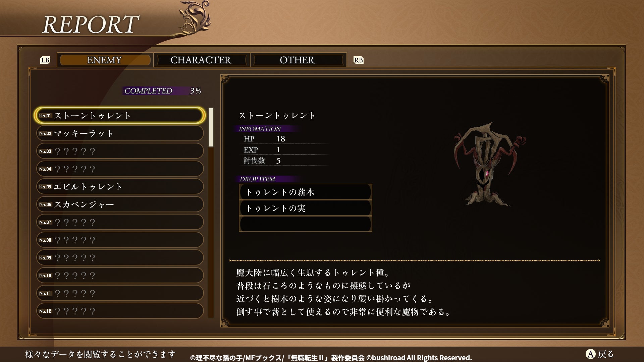Select the ENEMY tab
The height and width of the screenshot is (362, 644).
(105, 60)
